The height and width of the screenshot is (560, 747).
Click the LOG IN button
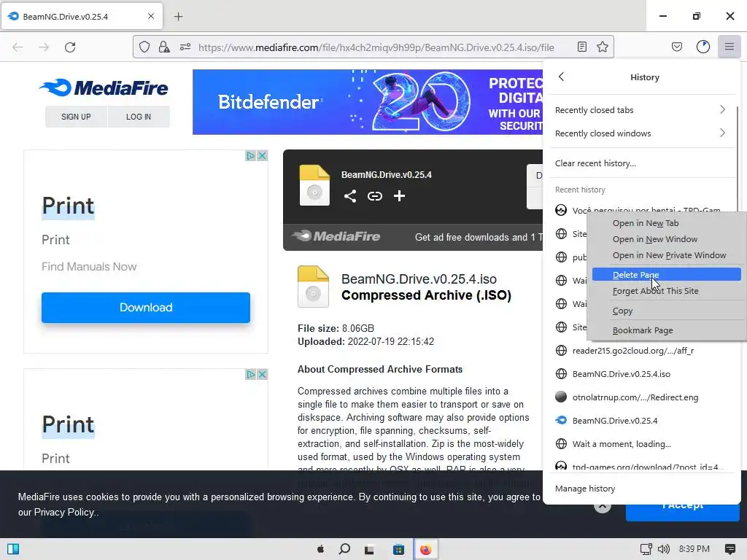pyautogui.click(x=139, y=117)
